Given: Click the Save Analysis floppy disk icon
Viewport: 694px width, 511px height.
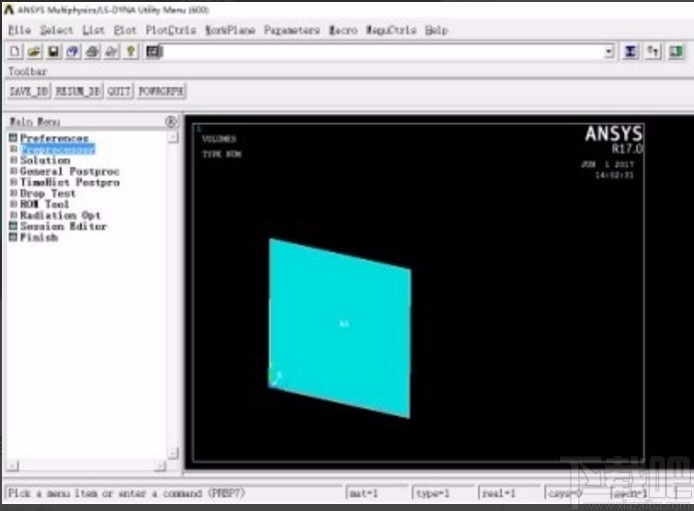Looking at the screenshot, I should pos(54,52).
